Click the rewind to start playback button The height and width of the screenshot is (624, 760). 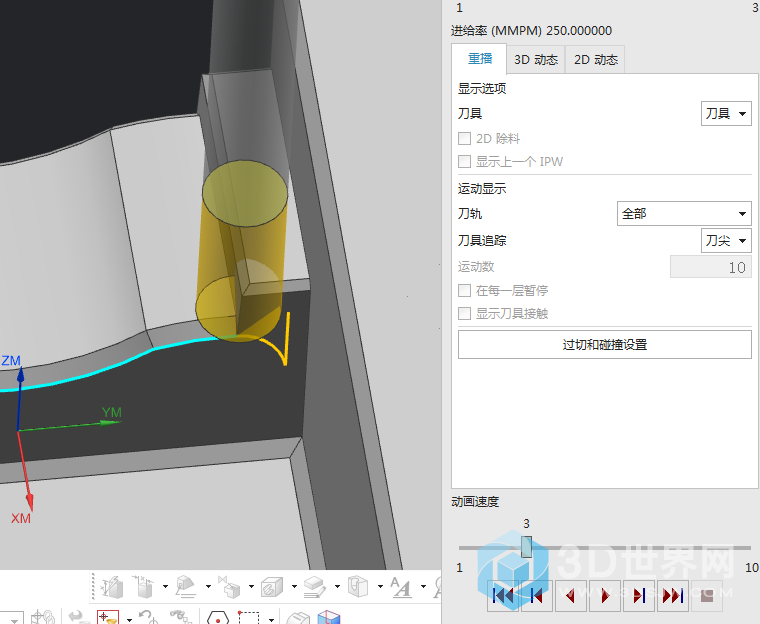pyautogui.click(x=503, y=596)
